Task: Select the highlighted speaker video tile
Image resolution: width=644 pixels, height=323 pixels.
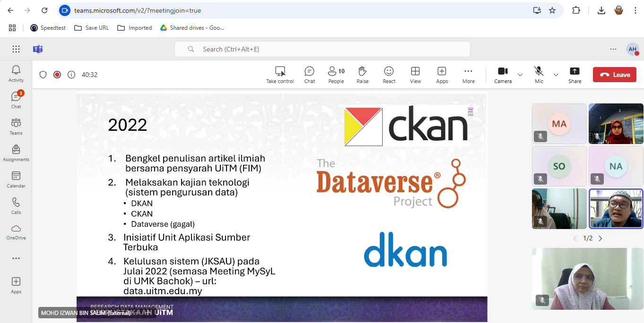Action: 616,208
